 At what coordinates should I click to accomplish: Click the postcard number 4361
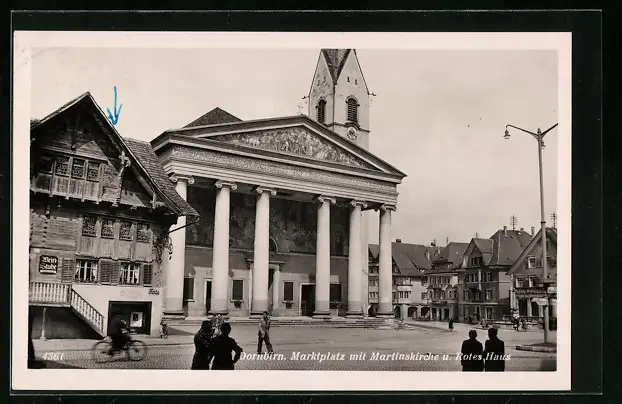54,356
